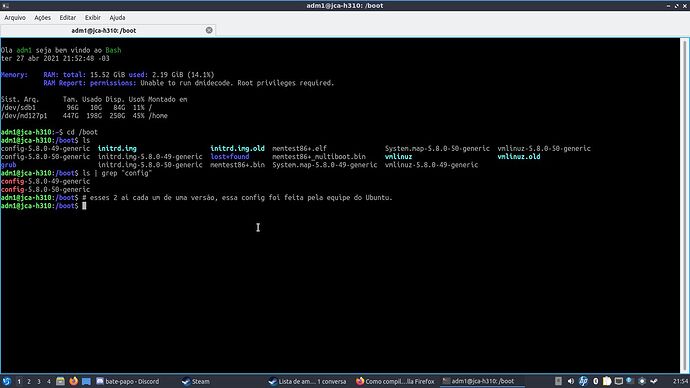
Task: Click the grub directory name in ls output
Action: [x=9, y=165]
